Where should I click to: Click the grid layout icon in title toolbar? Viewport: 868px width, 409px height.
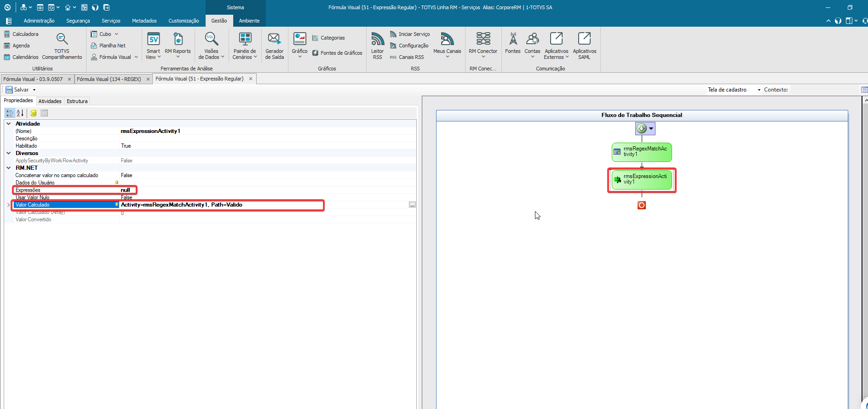point(84,7)
